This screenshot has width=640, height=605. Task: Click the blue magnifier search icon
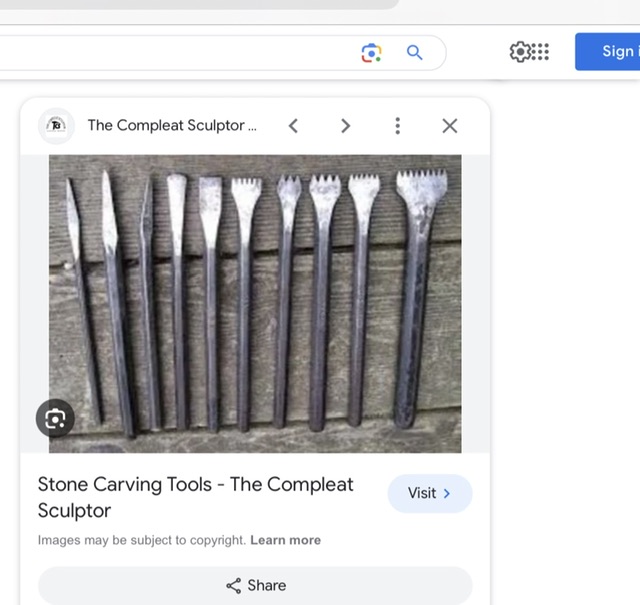(x=414, y=53)
